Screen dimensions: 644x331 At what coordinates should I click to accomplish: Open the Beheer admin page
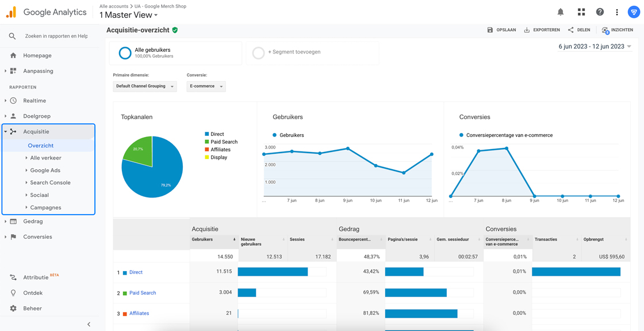(32, 308)
